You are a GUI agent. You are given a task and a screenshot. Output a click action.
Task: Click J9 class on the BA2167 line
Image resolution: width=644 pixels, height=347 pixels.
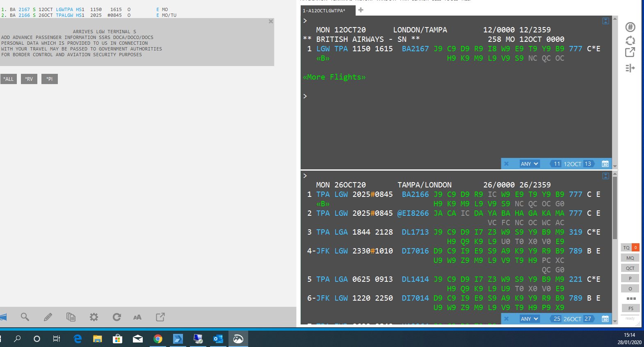point(438,49)
